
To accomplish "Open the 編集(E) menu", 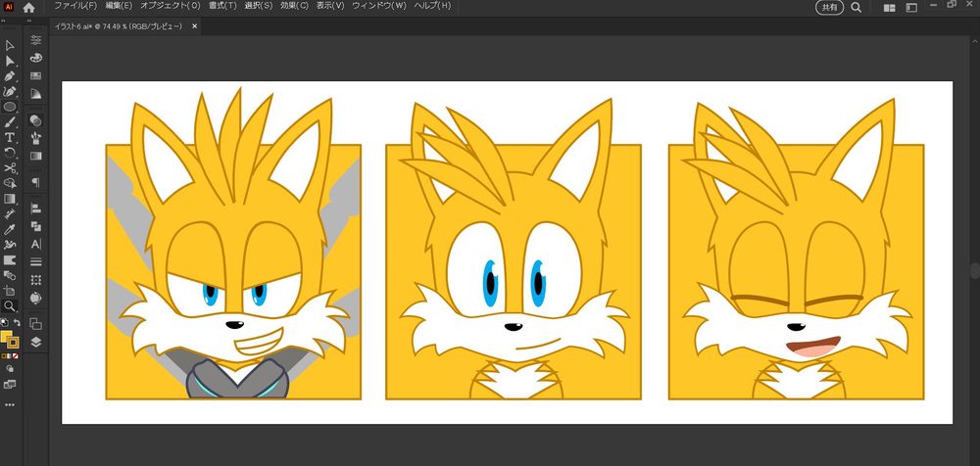I will [x=119, y=6].
